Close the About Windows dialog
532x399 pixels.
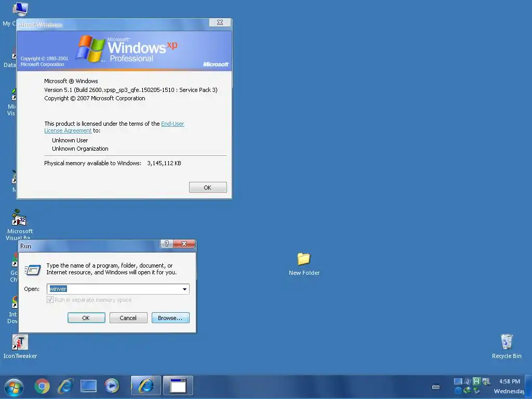(220, 22)
